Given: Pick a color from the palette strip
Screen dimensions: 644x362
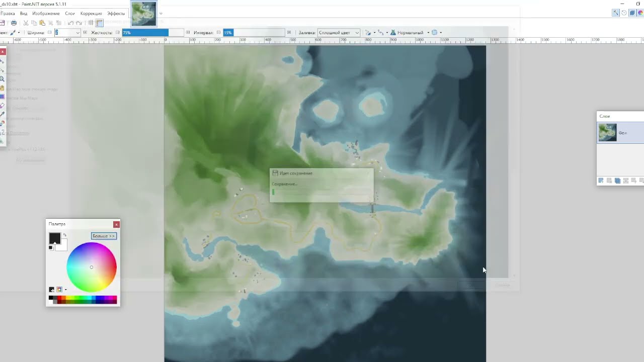Looking at the screenshot, I should click(x=83, y=300).
